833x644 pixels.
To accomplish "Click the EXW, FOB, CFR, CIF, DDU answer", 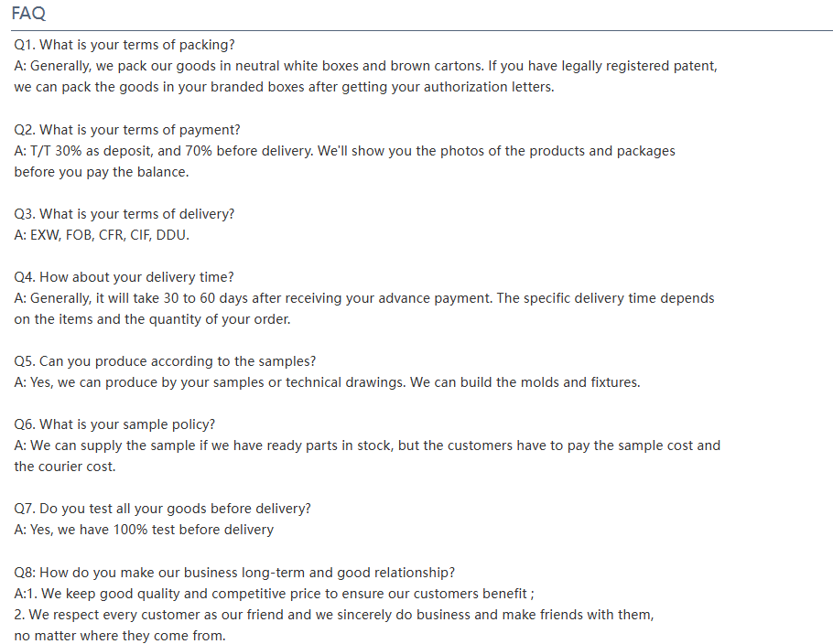I will pos(102,235).
